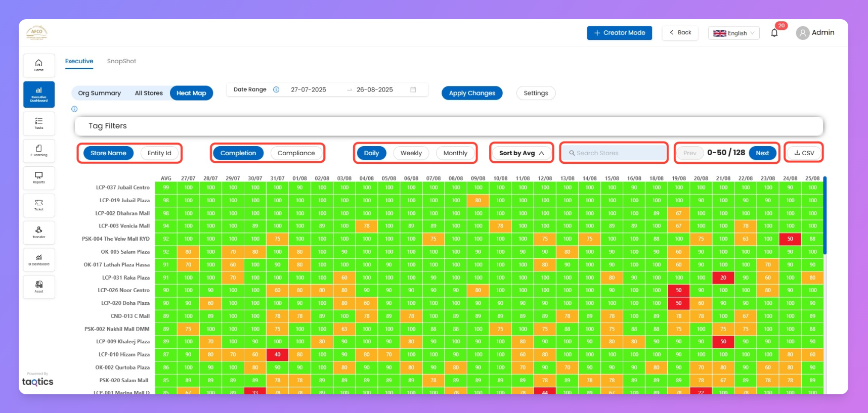Click the Search Stores input field
This screenshot has width=868, height=413.
click(614, 153)
